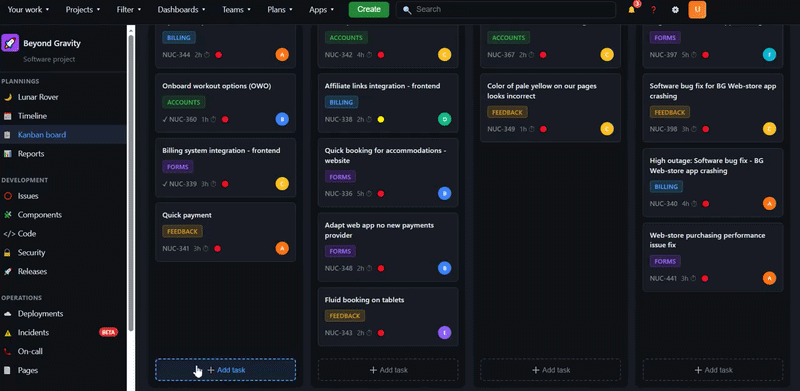Expand the Dashboards dropdown menu

click(x=181, y=10)
